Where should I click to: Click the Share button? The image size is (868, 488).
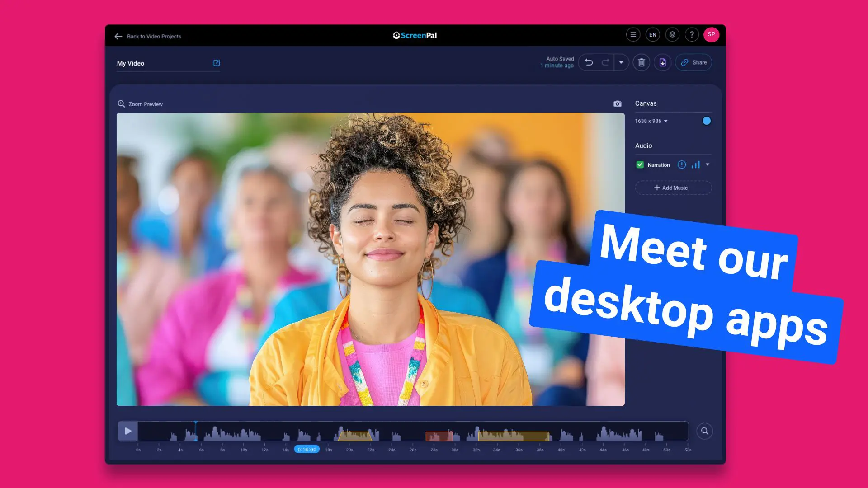[693, 62]
